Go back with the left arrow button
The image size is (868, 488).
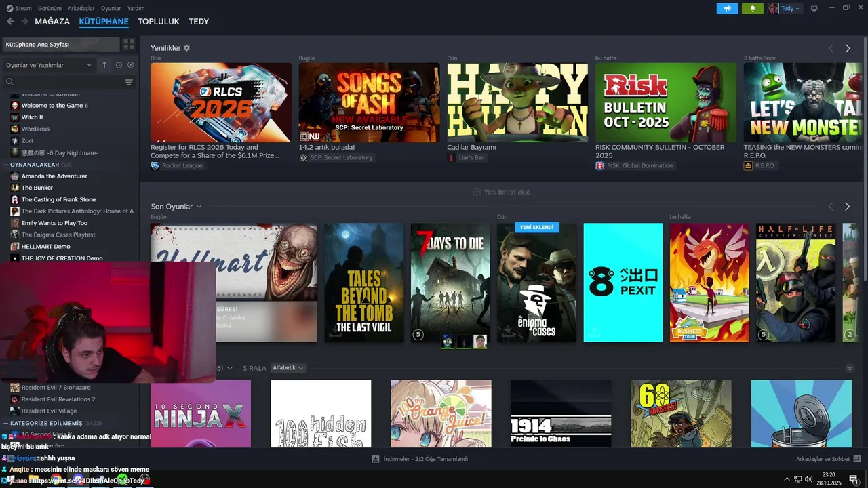pyautogui.click(x=10, y=22)
